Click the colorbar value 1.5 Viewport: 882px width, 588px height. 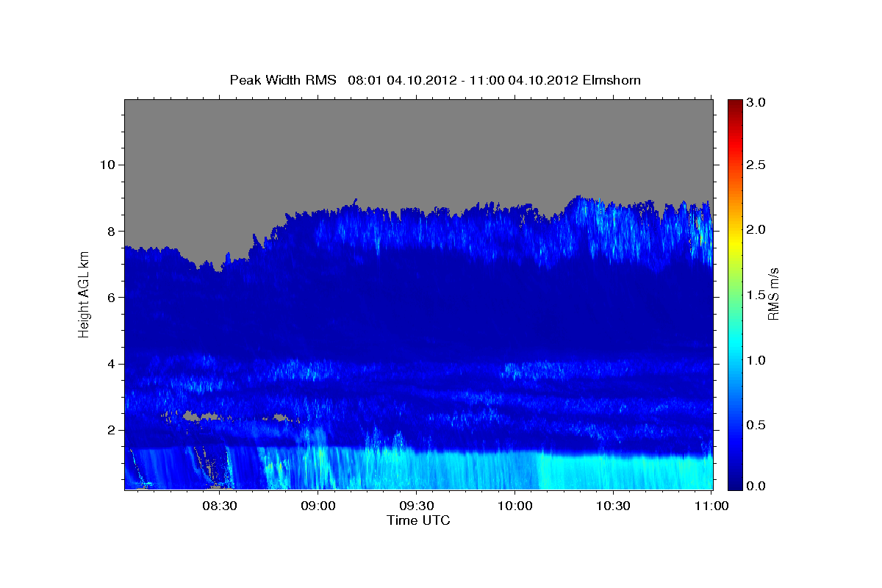[x=756, y=295]
